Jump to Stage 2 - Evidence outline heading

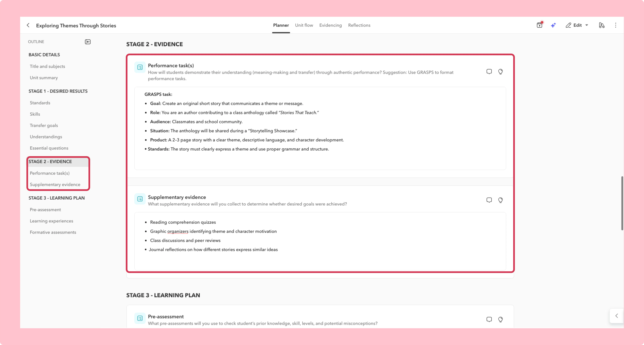click(x=50, y=162)
